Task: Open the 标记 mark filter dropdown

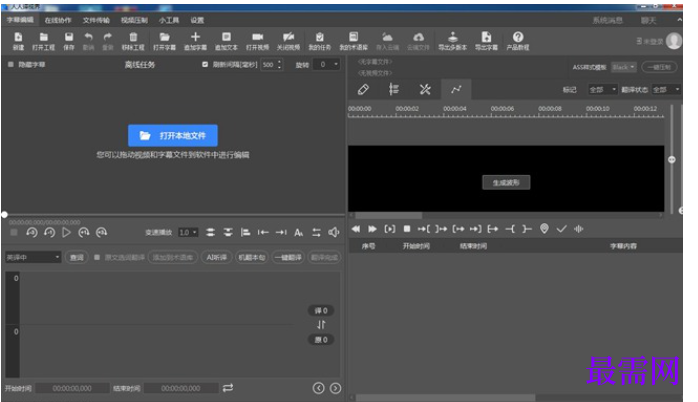Action: coord(602,89)
